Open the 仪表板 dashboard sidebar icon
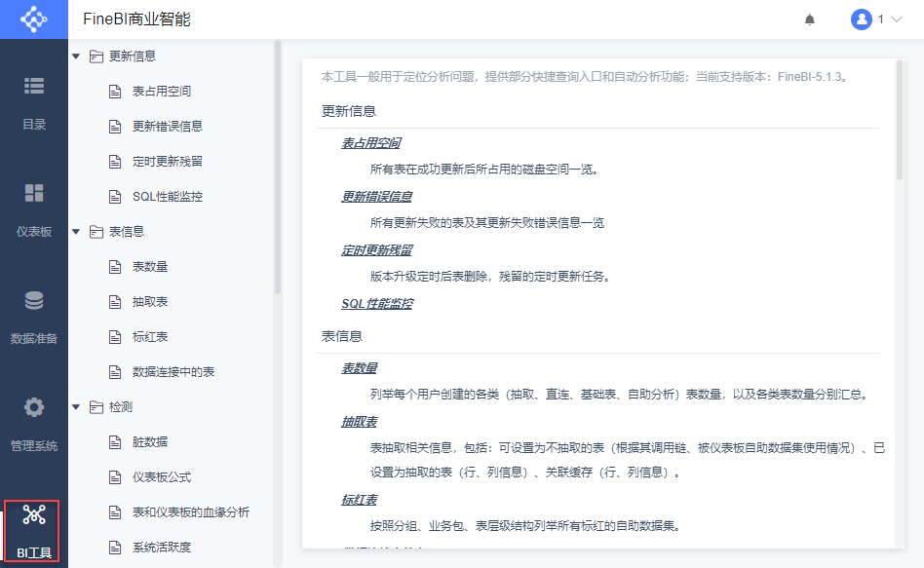 [x=33, y=193]
